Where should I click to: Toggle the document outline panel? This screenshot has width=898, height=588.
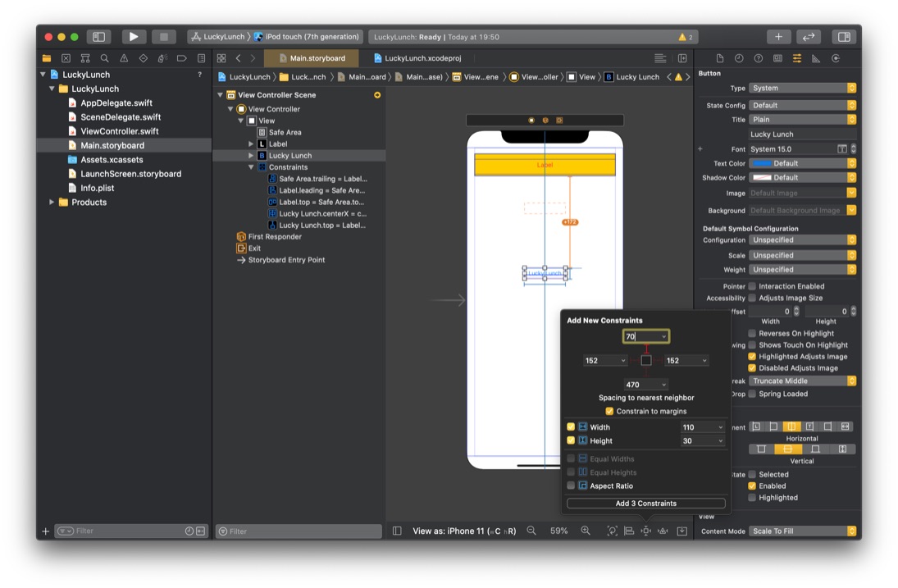(x=397, y=531)
